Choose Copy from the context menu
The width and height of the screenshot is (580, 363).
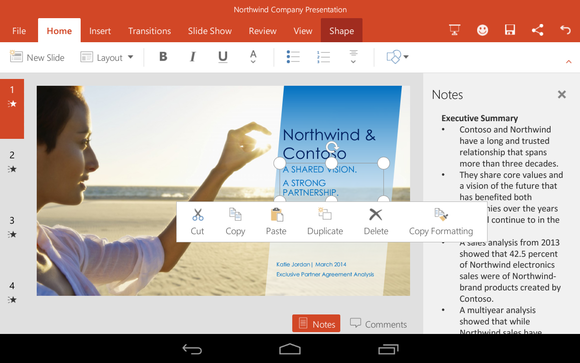tap(235, 222)
